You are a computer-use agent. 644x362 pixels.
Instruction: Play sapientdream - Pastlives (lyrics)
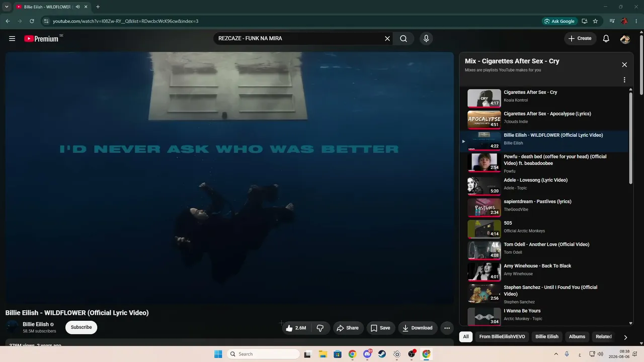click(x=544, y=208)
